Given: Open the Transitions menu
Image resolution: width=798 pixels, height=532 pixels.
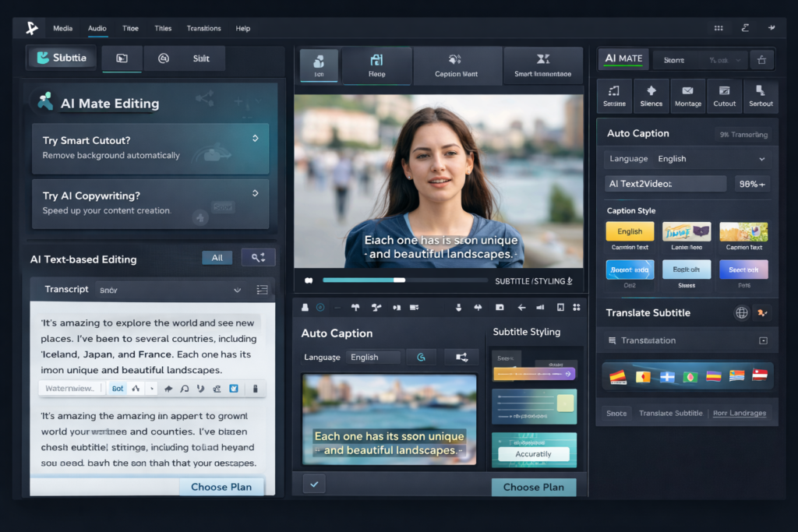Looking at the screenshot, I should point(203,28).
